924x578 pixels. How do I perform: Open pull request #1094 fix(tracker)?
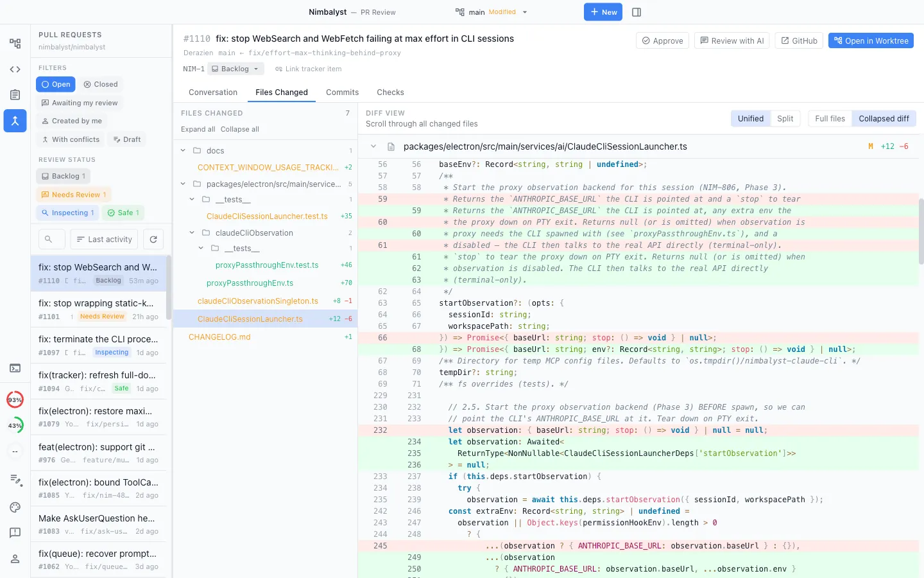(x=99, y=381)
